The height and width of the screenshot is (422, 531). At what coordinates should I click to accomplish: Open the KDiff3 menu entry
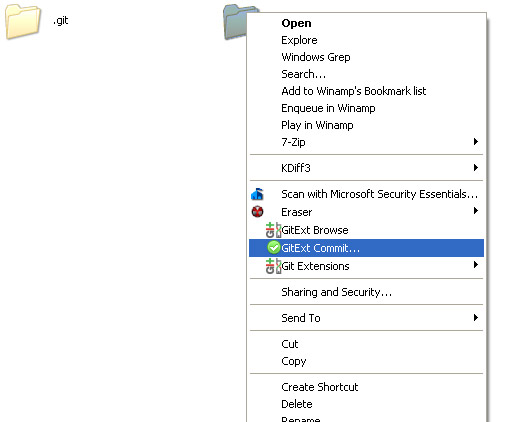point(366,168)
